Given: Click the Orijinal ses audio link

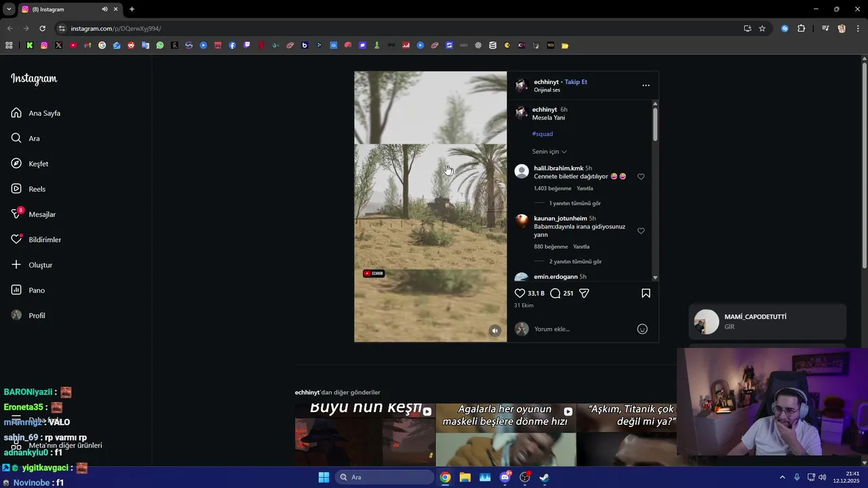Looking at the screenshot, I should coord(547,90).
